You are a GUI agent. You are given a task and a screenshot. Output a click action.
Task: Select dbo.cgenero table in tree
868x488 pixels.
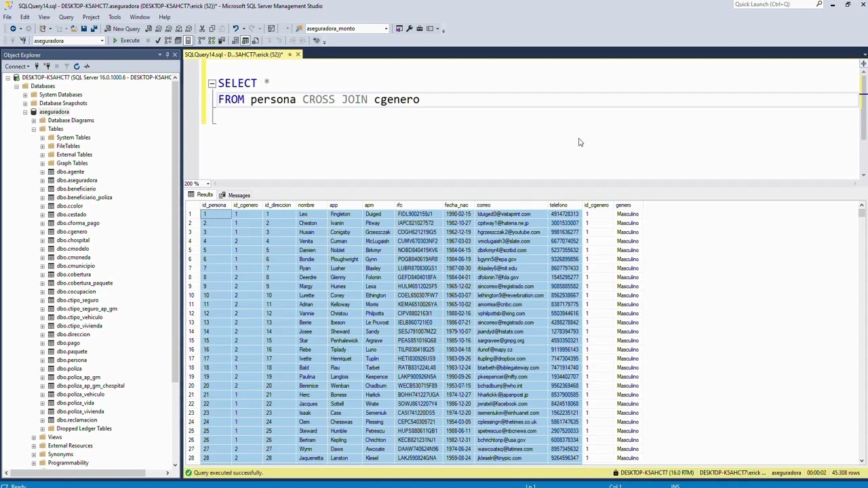(72, 232)
